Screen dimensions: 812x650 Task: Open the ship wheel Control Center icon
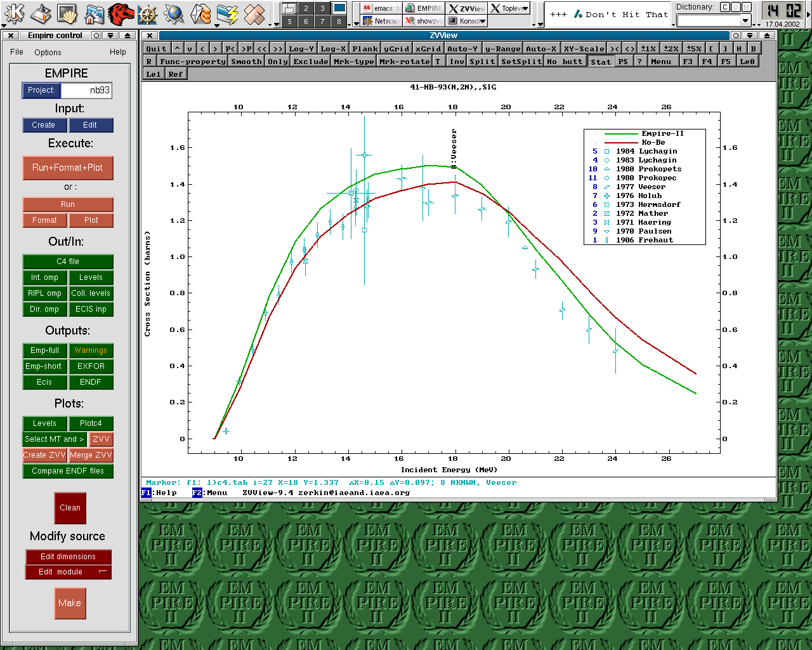click(x=147, y=13)
